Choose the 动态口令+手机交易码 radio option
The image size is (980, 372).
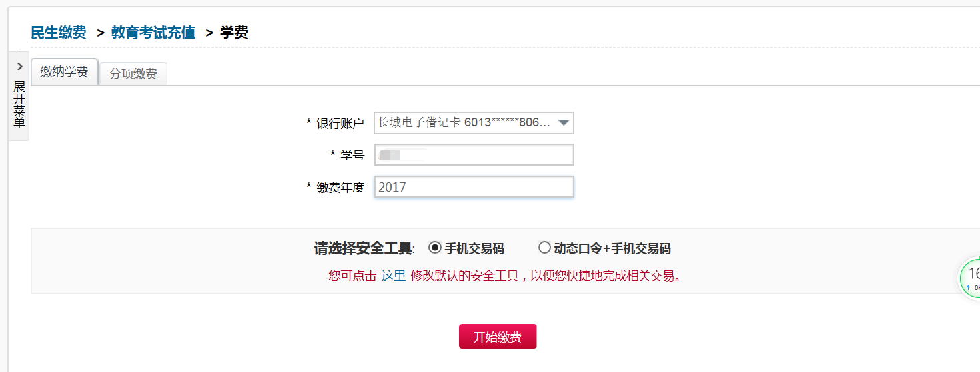pyautogui.click(x=544, y=248)
